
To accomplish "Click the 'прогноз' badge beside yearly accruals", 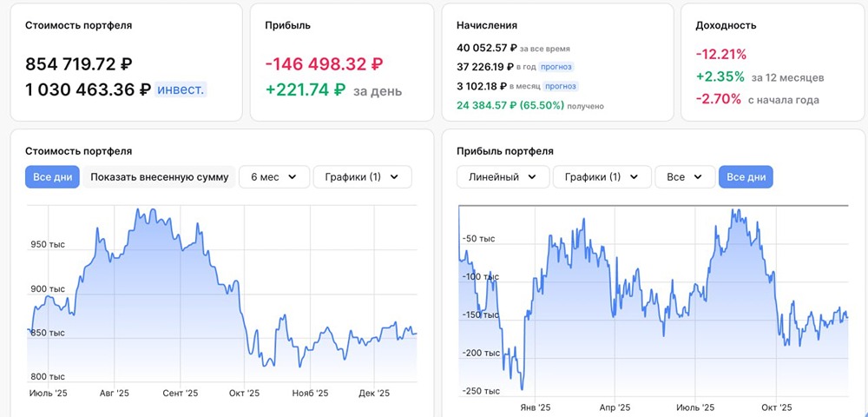I will [x=557, y=67].
